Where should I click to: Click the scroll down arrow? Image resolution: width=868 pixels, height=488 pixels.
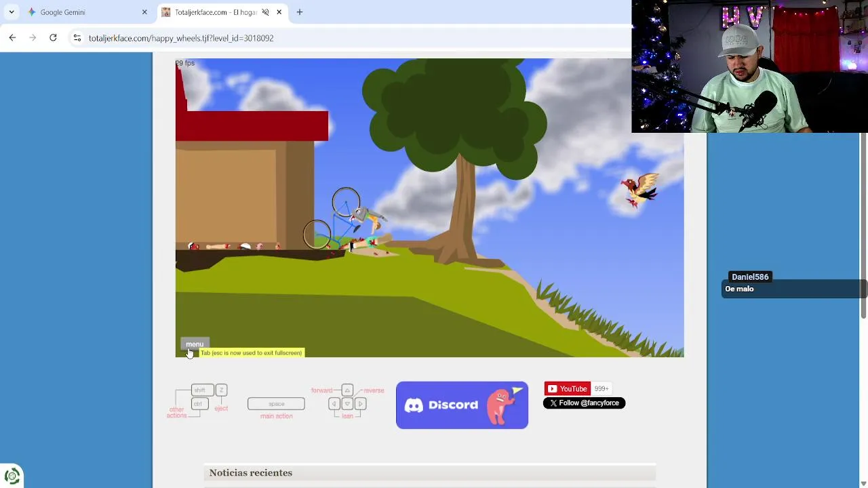tap(863, 483)
